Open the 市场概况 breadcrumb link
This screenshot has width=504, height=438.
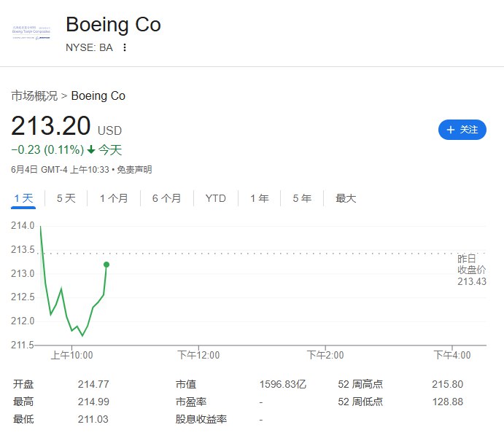coord(34,95)
